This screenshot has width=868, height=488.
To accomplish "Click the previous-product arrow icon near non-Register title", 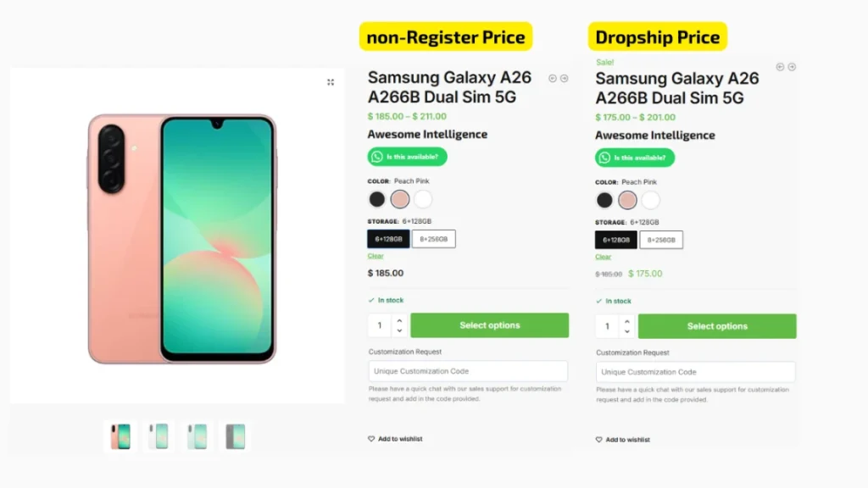I will 551,77.
